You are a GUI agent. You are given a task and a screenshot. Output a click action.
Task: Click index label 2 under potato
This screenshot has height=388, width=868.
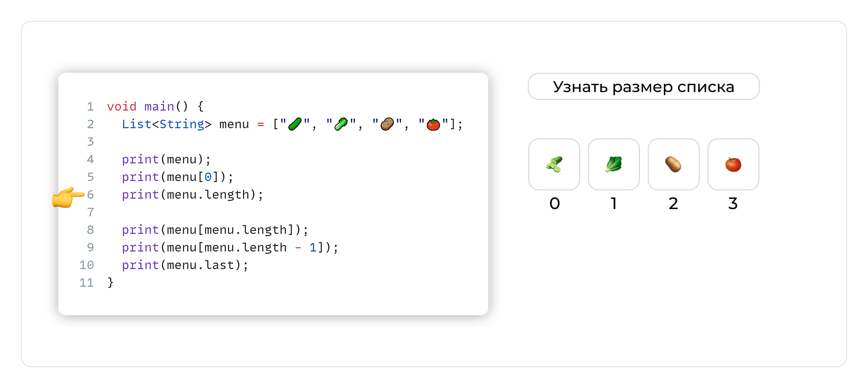coord(673,203)
